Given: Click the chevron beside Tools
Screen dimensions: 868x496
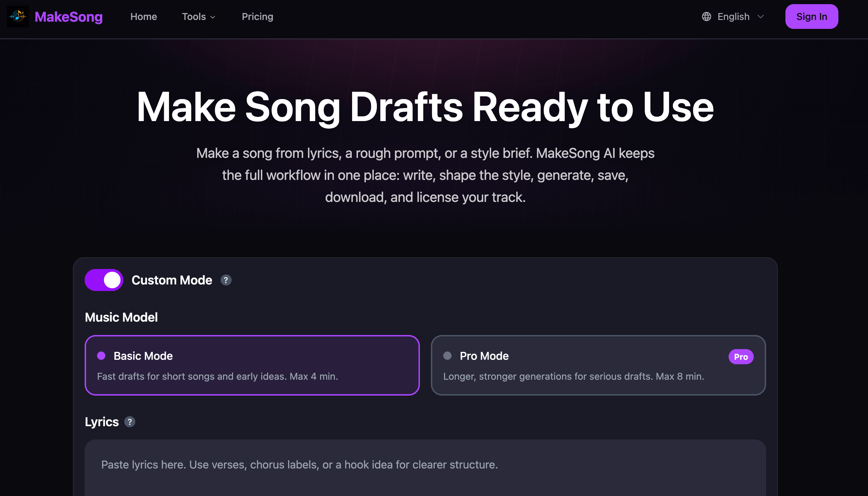Looking at the screenshot, I should (x=213, y=17).
